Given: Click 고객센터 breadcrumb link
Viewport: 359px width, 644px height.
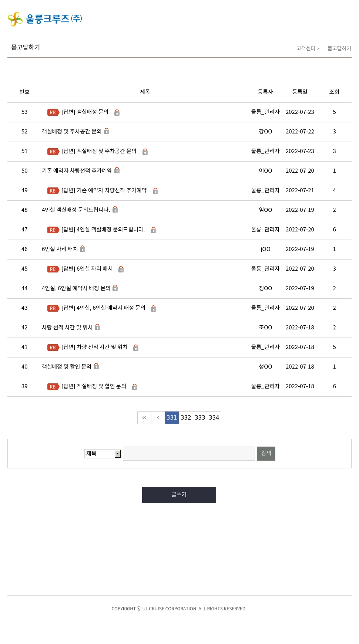Looking at the screenshot, I should 306,48.
